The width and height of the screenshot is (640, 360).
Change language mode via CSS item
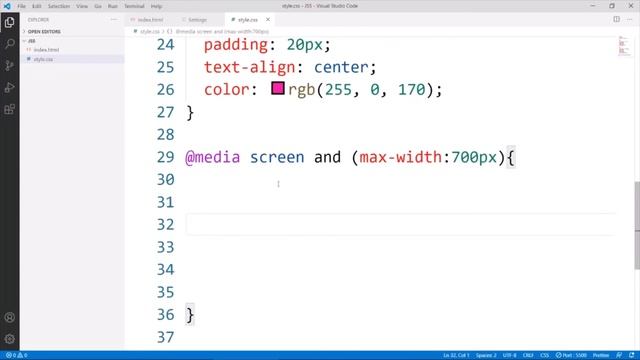544,355
